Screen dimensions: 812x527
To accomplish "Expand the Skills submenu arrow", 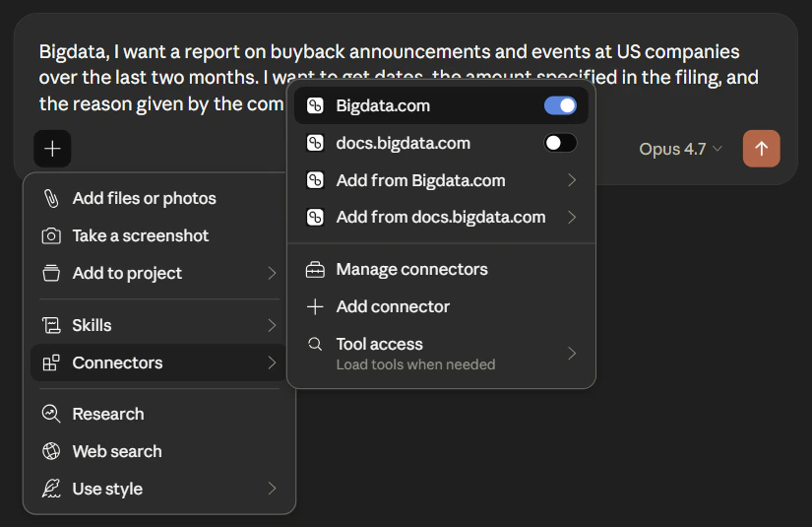I will pos(272,325).
